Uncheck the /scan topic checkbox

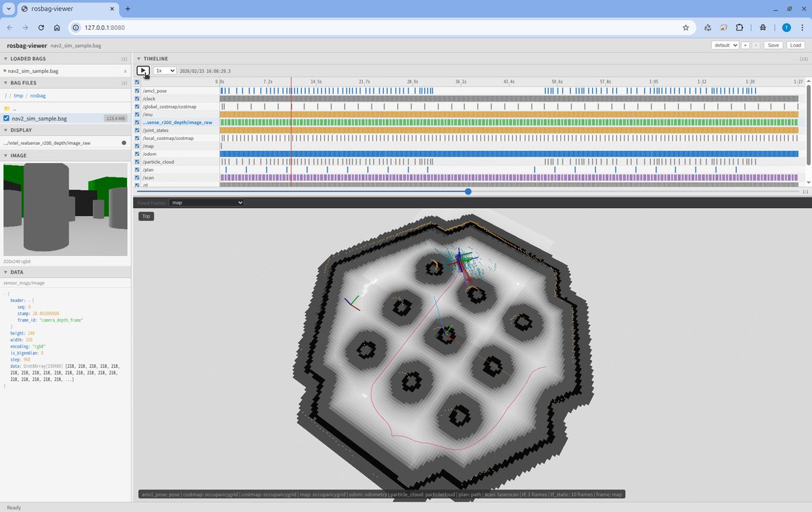point(137,177)
